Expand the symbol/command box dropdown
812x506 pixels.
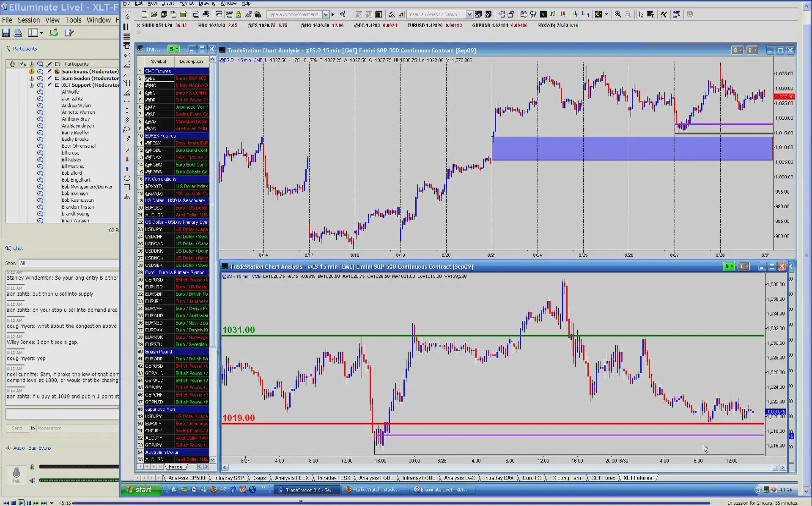(x=326, y=14)
